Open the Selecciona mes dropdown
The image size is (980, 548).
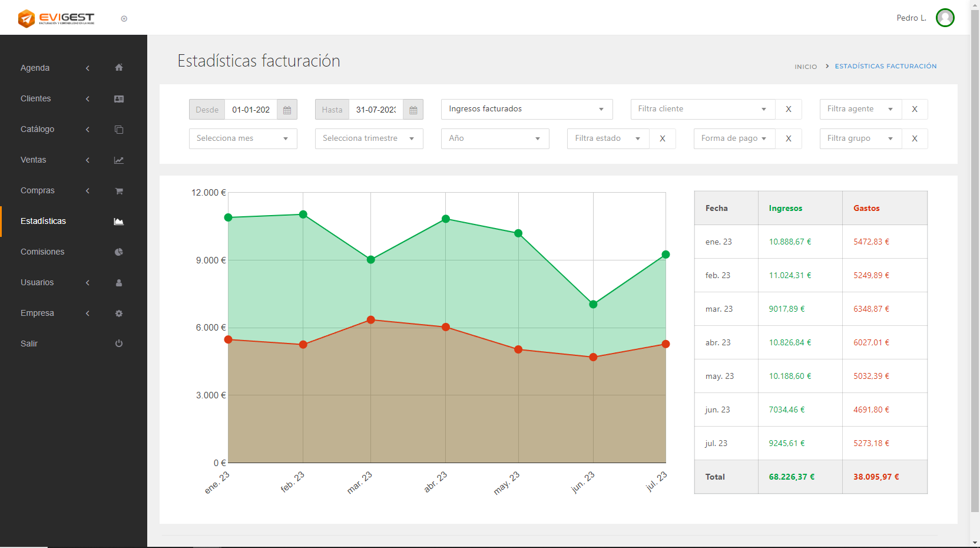[x=243, y=138]
